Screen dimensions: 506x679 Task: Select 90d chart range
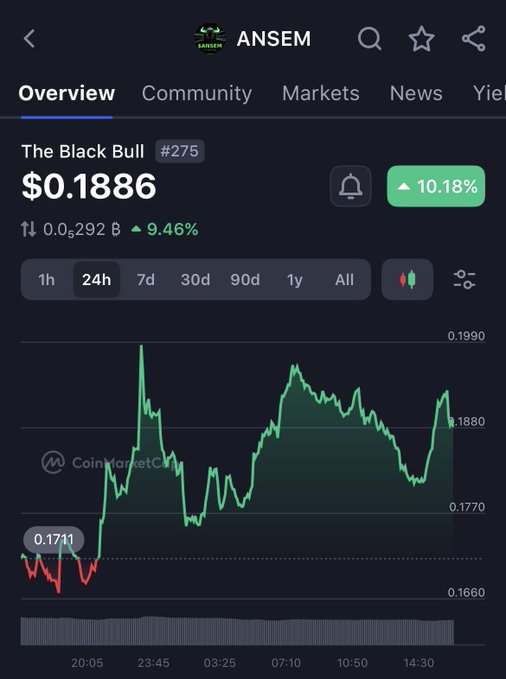[245, 280]
